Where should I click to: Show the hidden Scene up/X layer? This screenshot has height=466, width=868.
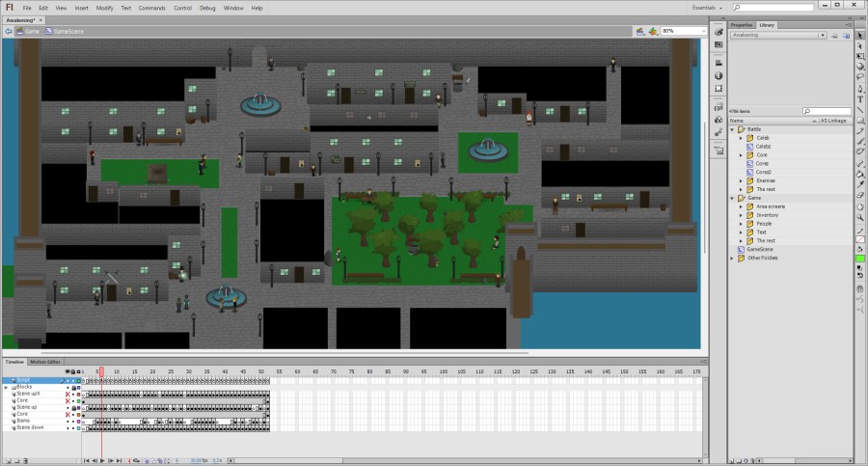tap(68, 394)
